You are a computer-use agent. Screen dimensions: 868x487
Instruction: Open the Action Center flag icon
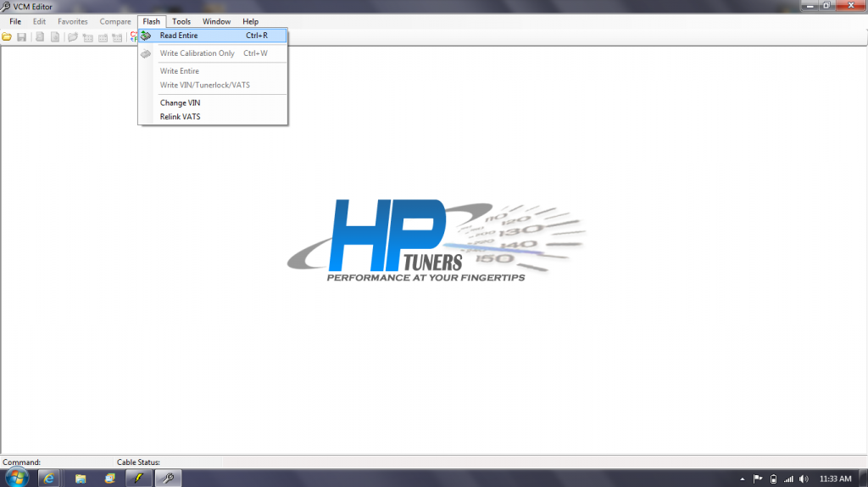click(758, 479)
